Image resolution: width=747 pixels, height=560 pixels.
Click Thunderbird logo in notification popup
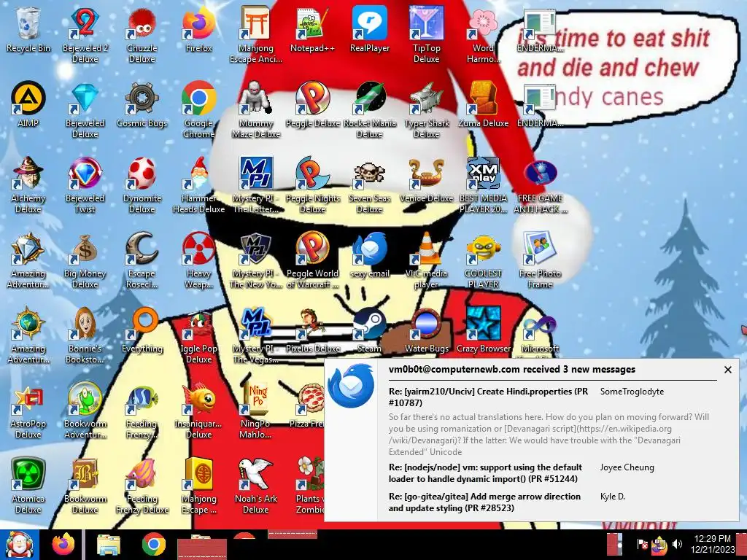coord(352,386)
